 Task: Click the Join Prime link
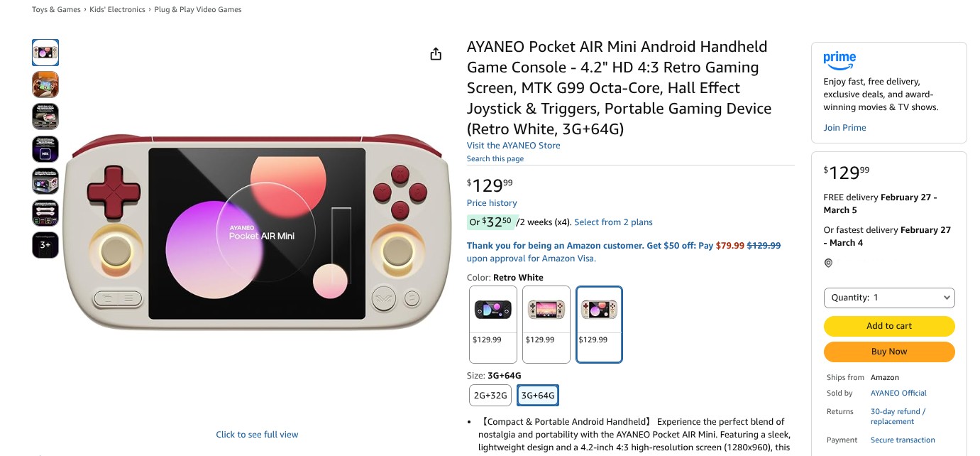(x=844, y=128)
